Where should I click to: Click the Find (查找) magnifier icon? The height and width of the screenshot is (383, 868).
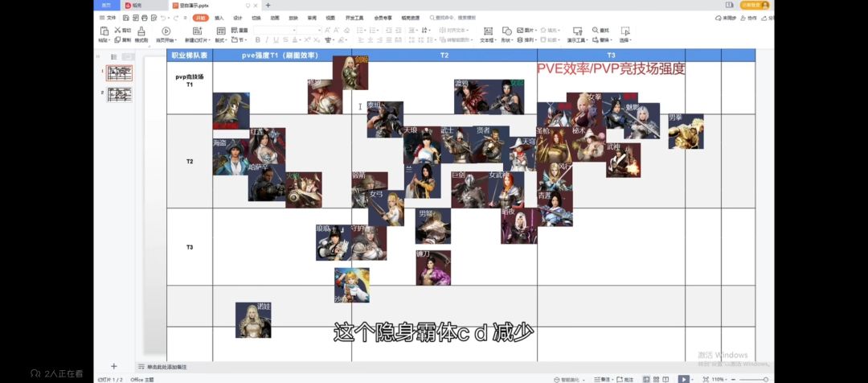[595, 30]
